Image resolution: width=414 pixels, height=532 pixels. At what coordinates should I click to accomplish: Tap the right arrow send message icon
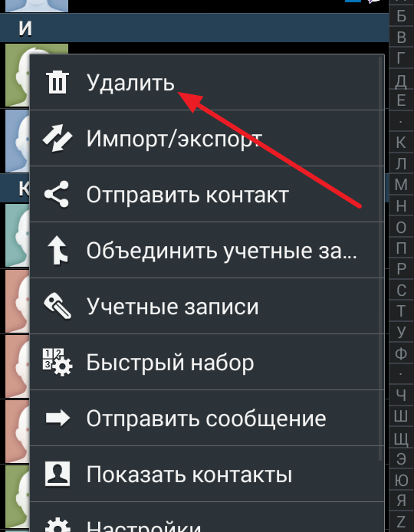(58, 419)
